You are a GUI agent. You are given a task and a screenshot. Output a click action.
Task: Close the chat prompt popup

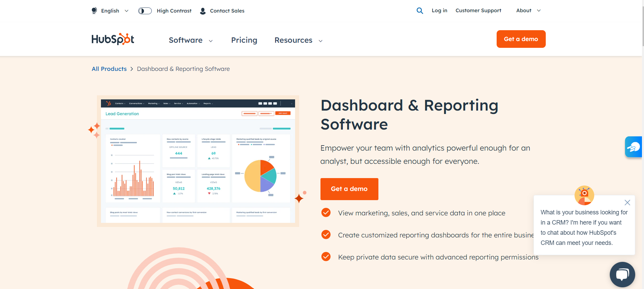click(x=627, y=203)
